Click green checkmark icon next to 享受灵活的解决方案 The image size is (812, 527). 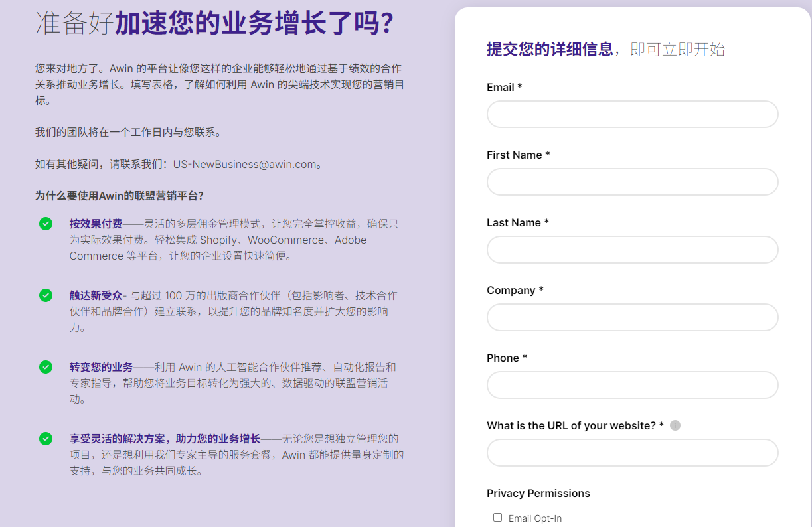coord(46,439)
